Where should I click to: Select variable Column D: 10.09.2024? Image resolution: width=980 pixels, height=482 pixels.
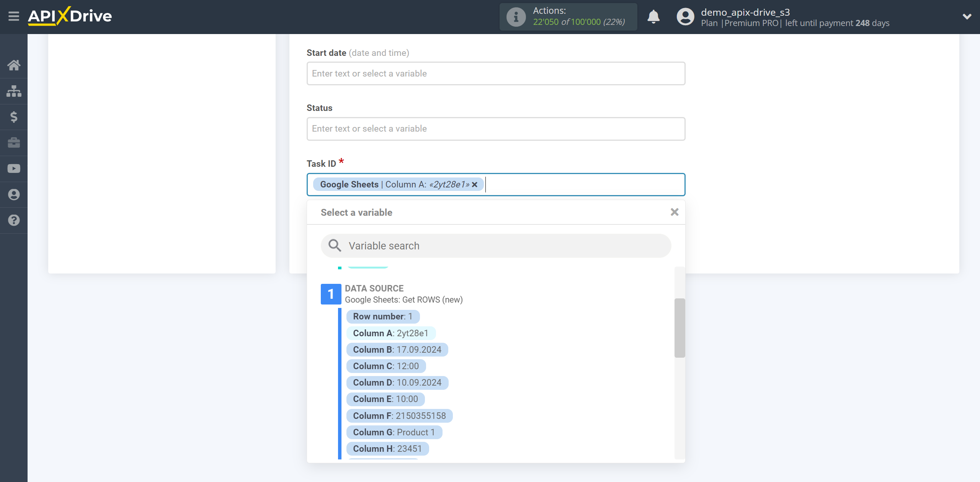397,383
